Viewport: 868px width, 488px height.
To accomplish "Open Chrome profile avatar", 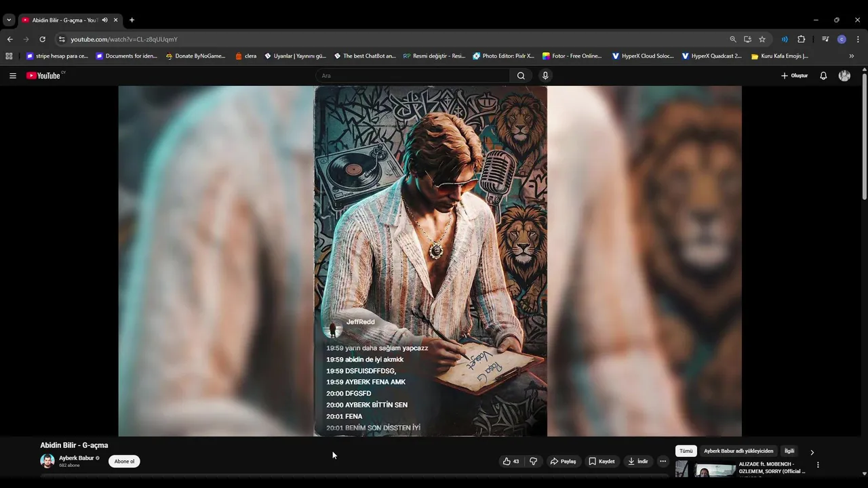I will click(842, 39).
